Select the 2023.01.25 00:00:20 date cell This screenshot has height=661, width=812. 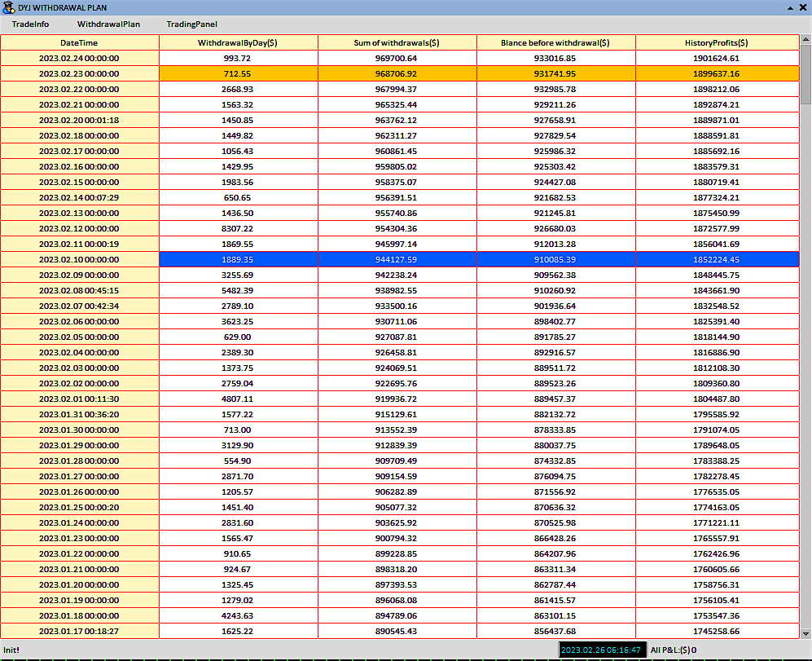tap(79, 507)
